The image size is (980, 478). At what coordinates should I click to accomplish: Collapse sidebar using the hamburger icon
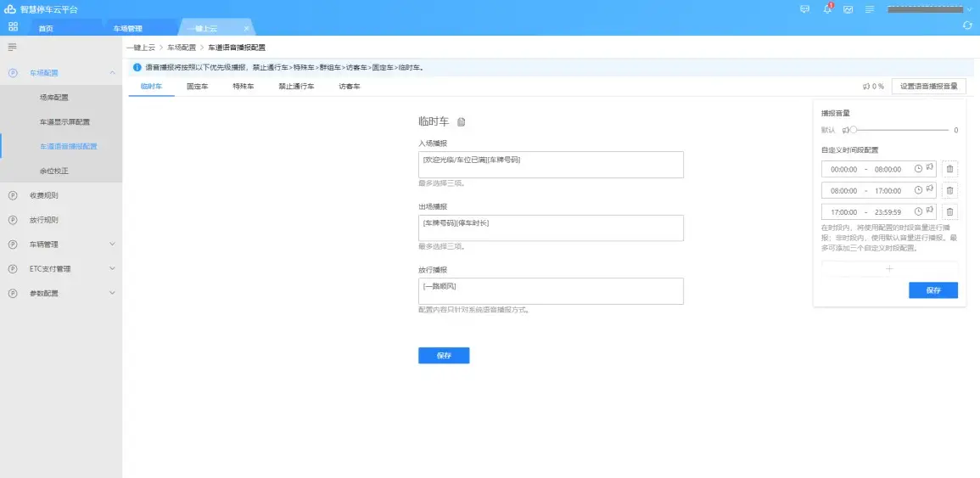(12, 47)
